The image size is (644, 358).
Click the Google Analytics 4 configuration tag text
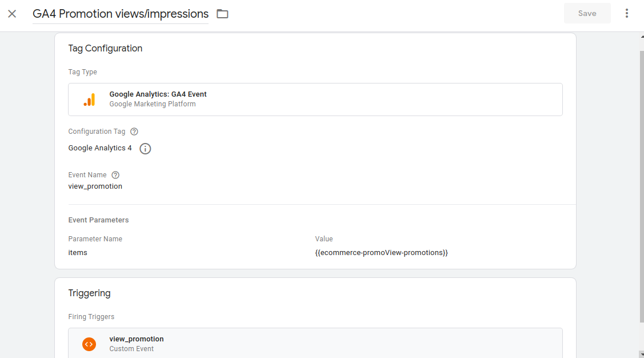click(100, 148)
